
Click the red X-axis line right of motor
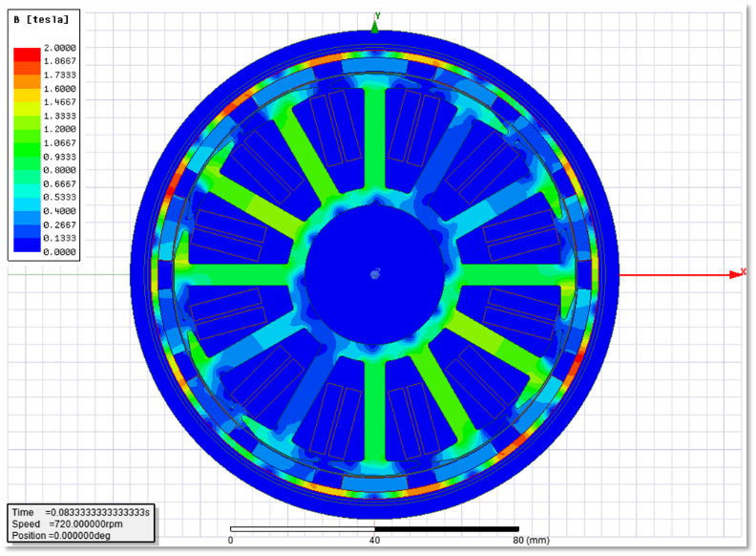point(678,274)
